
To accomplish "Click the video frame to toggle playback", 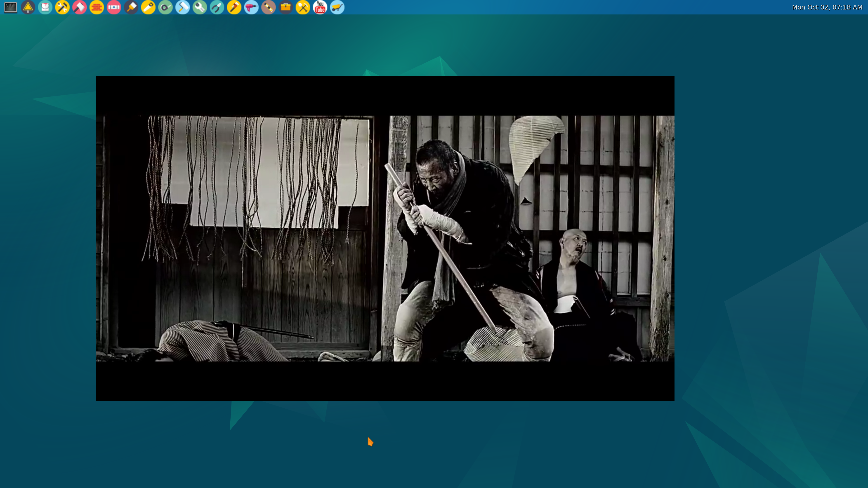I will coord(385,238).
